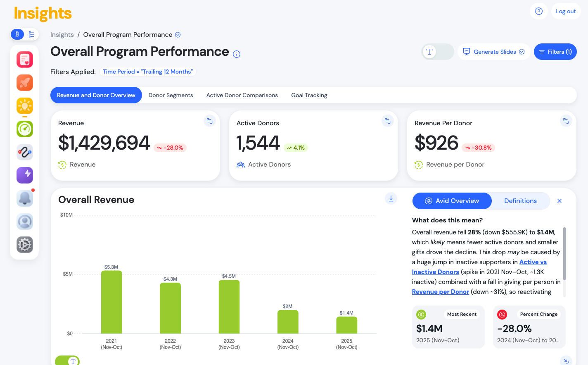This screenshot has height=365, width=588.
Task: Click the help question mark icon
Action: 538,11
